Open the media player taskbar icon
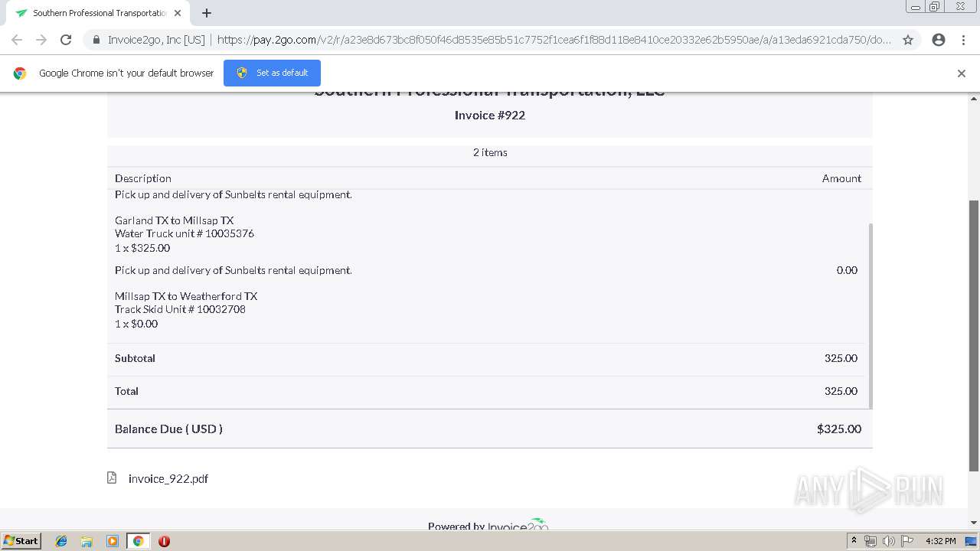The height and width of the screenshot is (551, 980). (113, 541)
